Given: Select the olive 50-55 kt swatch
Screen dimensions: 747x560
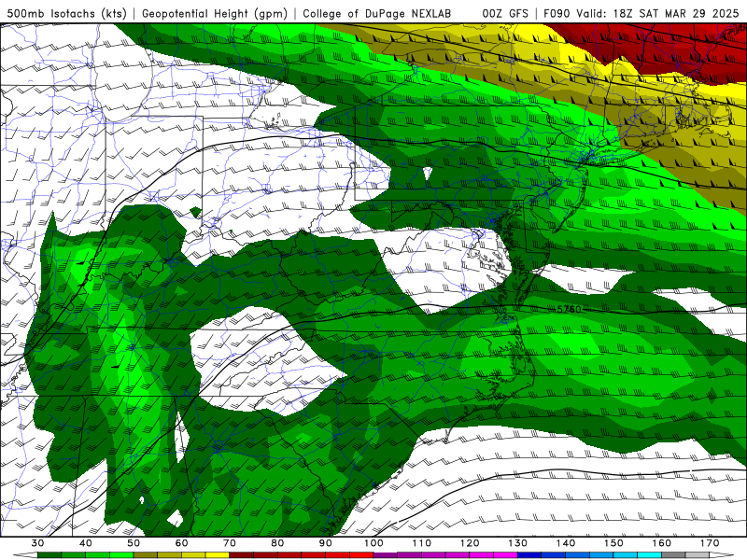Looking at the screenshot, I should (x=146, y=555).
